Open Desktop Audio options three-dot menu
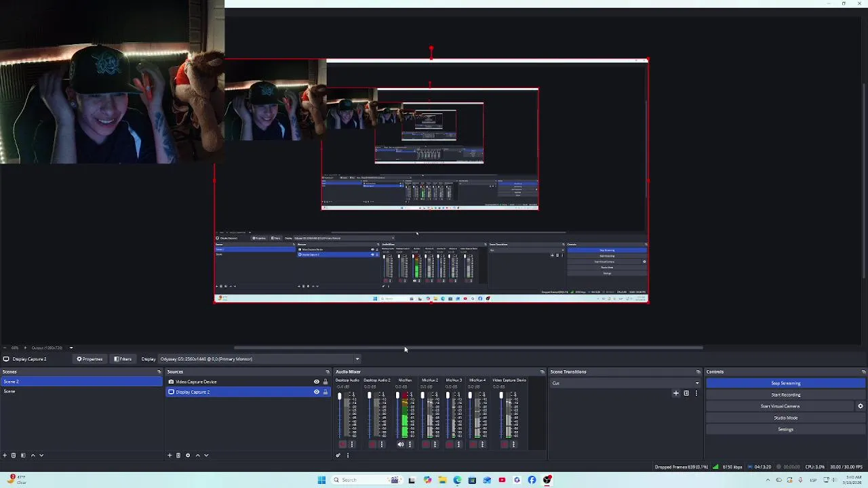This screenshot has height=488, width=868. point(352,445)
